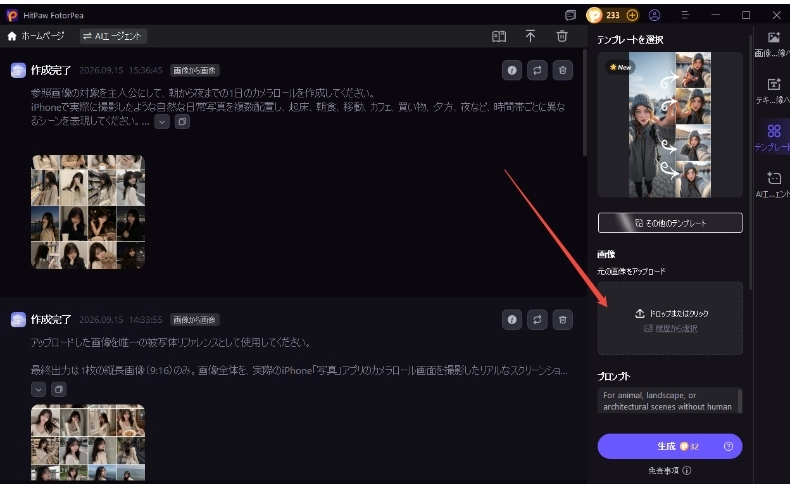Regenerate the 15:36:45 generation
The image size is (790, 488).
pyautogui.click(x=538, y=71)
